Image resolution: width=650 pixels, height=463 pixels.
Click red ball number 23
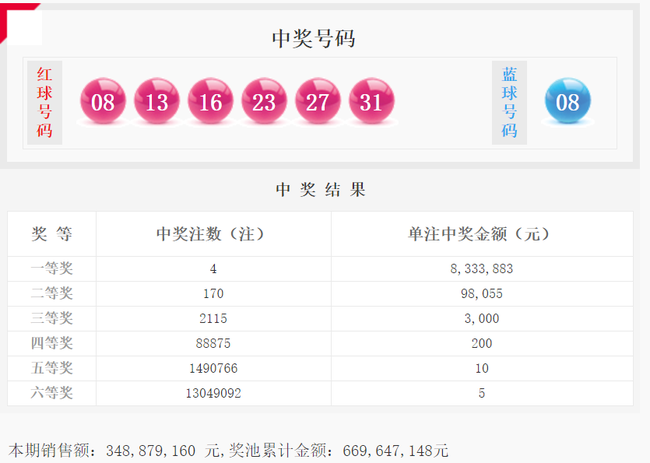point(264,101)
